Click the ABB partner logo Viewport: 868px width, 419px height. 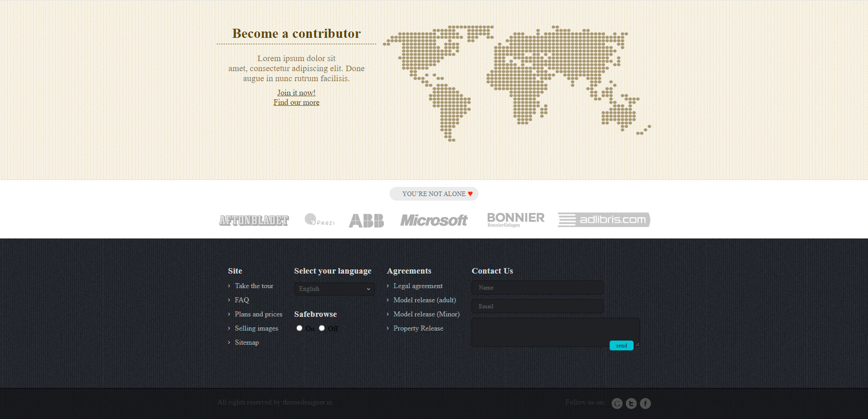click(366, 221)
